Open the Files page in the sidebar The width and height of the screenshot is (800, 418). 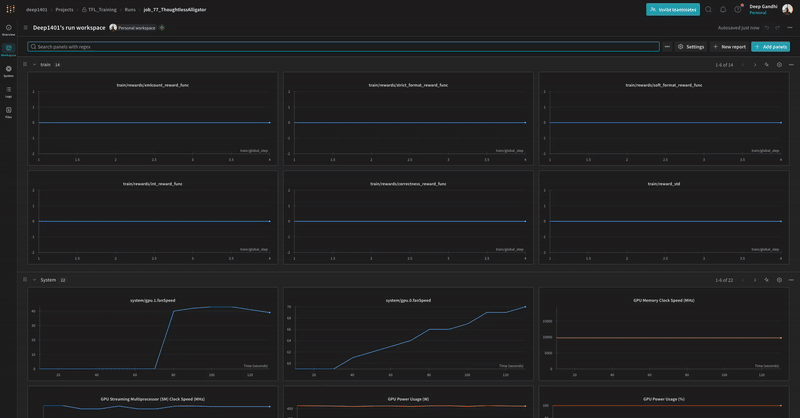9,112
